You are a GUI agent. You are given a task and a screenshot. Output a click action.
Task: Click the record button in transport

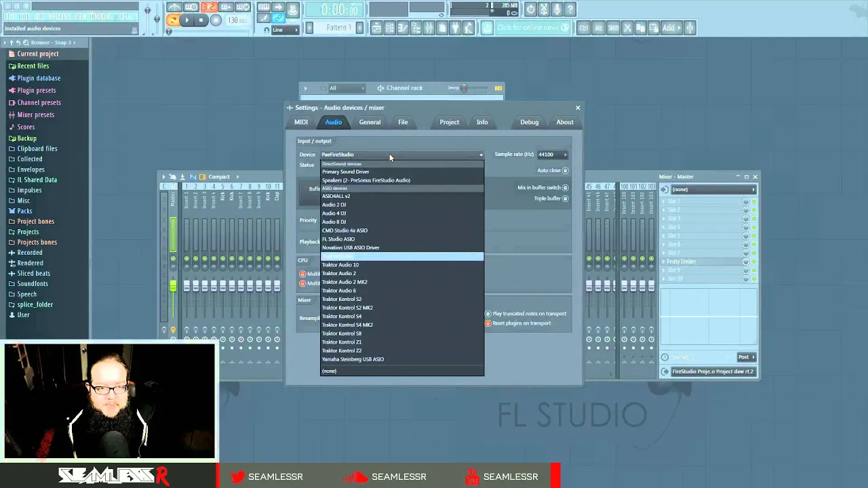point(216,20)
